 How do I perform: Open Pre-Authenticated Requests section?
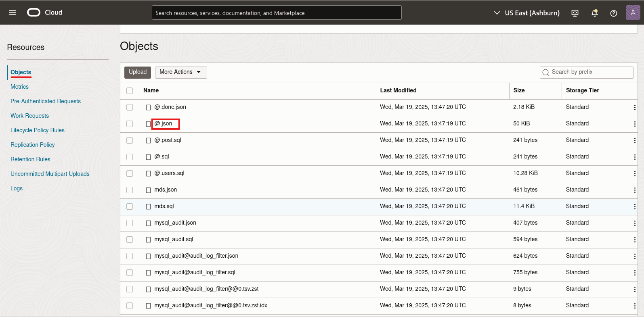tap(46, 101)
